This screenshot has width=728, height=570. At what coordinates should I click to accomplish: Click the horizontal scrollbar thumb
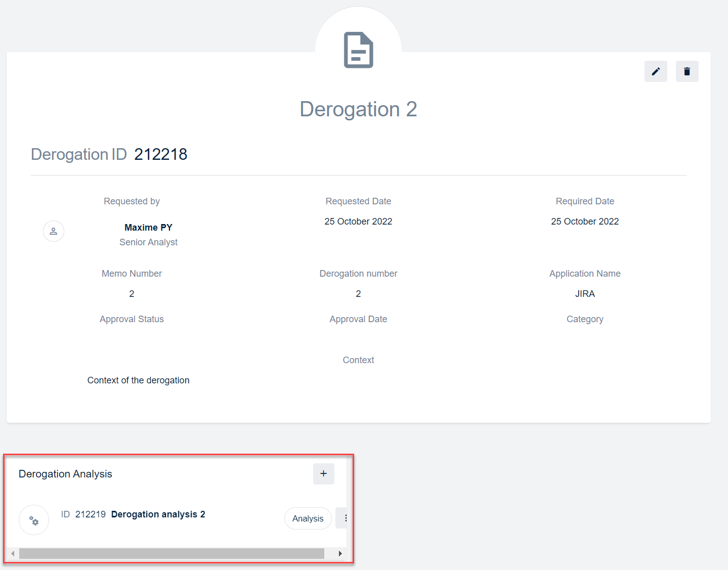[x=172, y=553]
